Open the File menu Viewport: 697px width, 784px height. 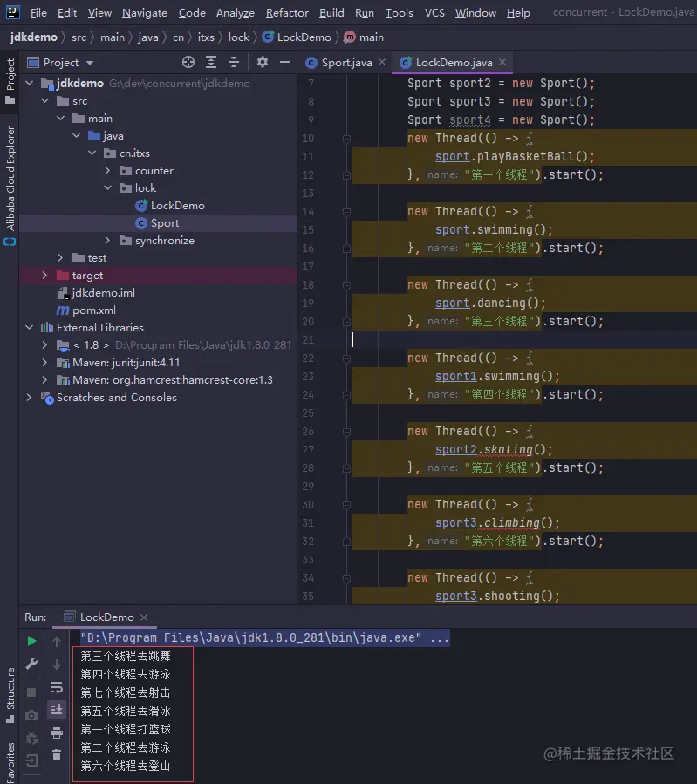(38, 12)
